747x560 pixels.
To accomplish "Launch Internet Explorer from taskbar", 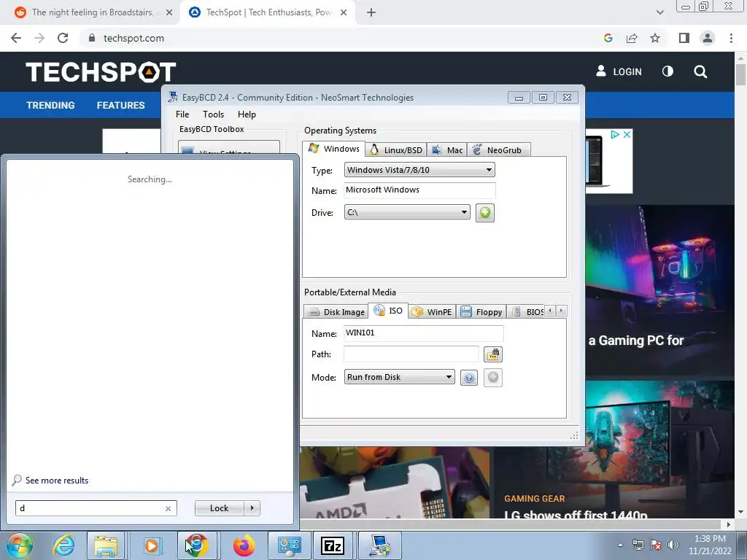I will coord(64,545).
